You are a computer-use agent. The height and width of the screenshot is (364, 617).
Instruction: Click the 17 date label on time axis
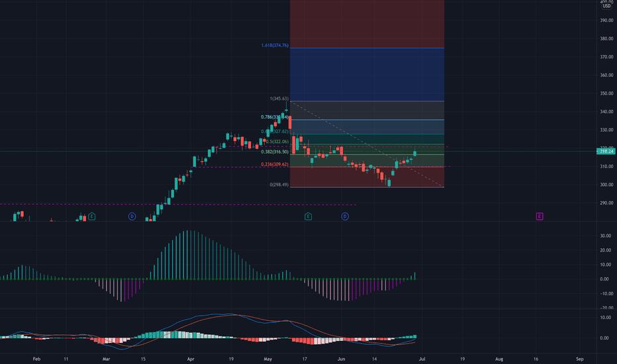(305, 359)
